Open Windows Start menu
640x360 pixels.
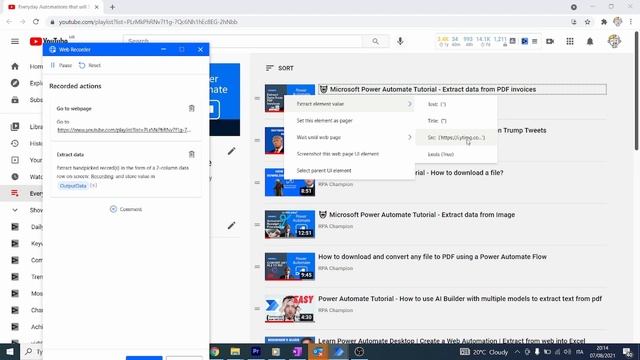pyautogui.click(x=10, y=351)
